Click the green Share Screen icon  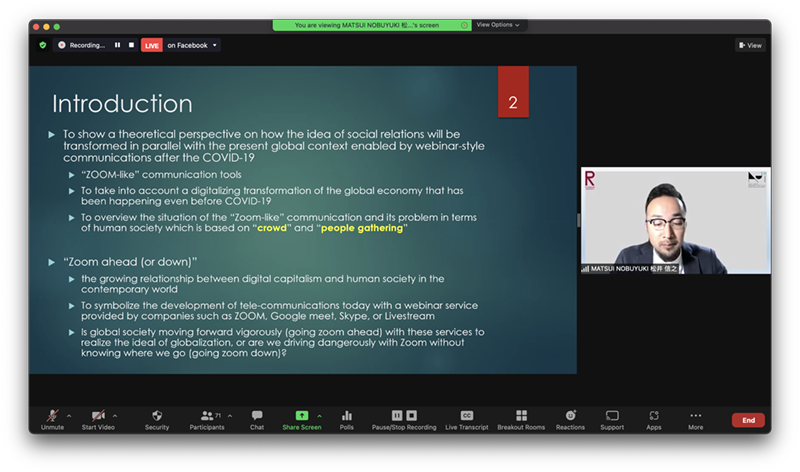click(x=301, y=415)
